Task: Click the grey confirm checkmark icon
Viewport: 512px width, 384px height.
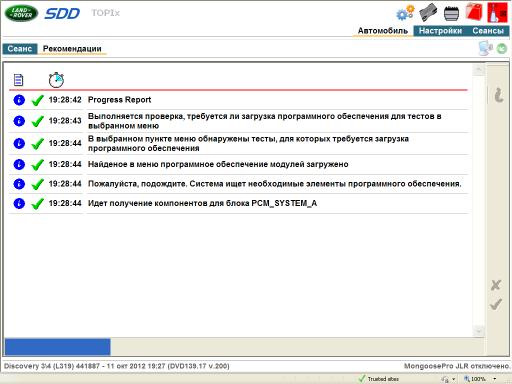Action: coord(496,304)
